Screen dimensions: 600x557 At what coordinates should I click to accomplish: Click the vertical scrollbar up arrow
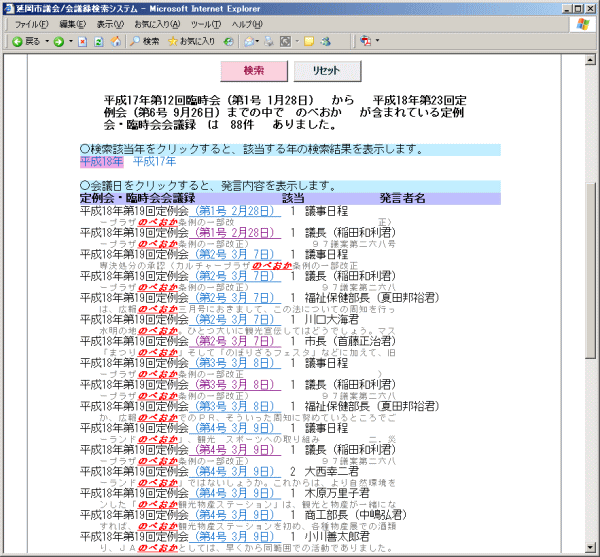pos(590,60)
